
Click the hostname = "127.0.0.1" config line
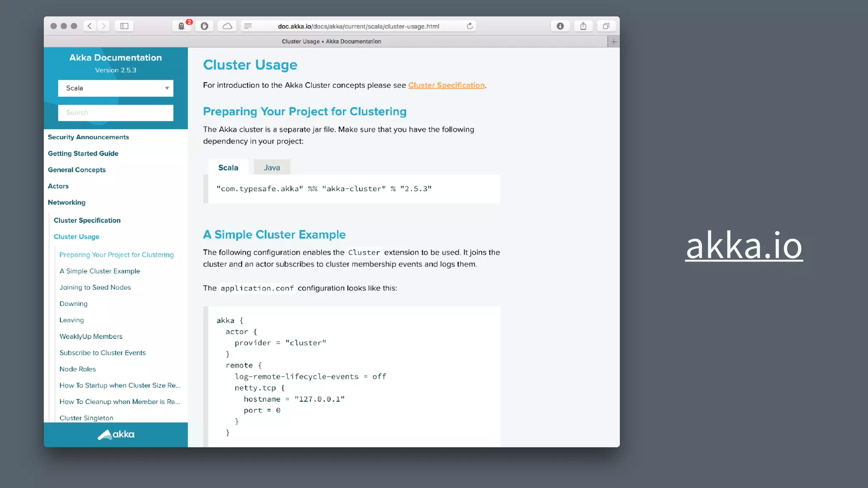pyautogui.click(x=294, y=399)
